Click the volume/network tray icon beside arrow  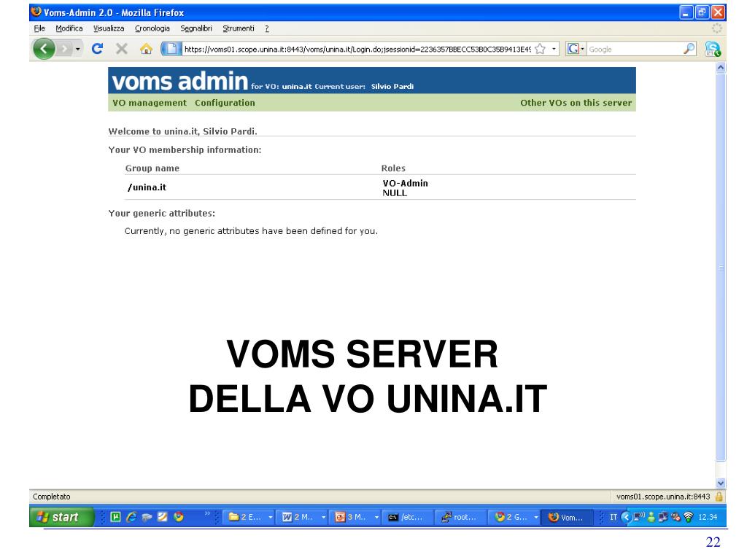pos(639,517)
